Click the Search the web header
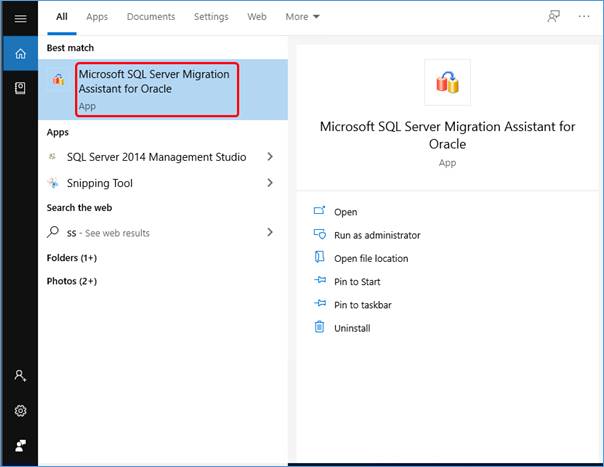Screen dimensions: 604x467 (x=79, y=208)
